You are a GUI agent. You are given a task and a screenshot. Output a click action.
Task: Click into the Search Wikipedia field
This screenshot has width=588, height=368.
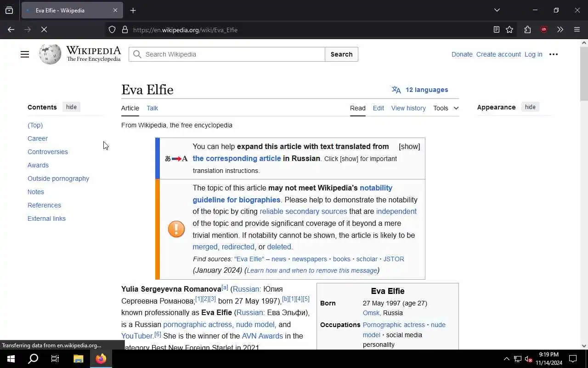227,54
